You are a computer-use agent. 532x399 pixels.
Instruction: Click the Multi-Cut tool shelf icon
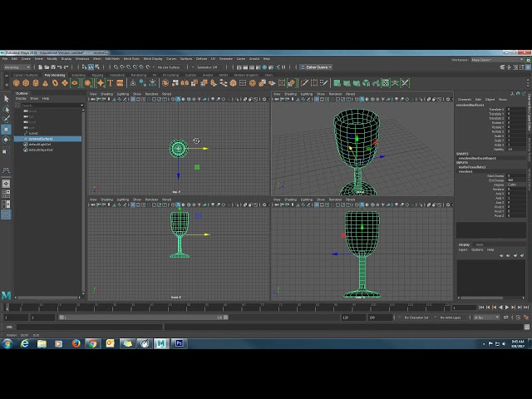[304, 83]
